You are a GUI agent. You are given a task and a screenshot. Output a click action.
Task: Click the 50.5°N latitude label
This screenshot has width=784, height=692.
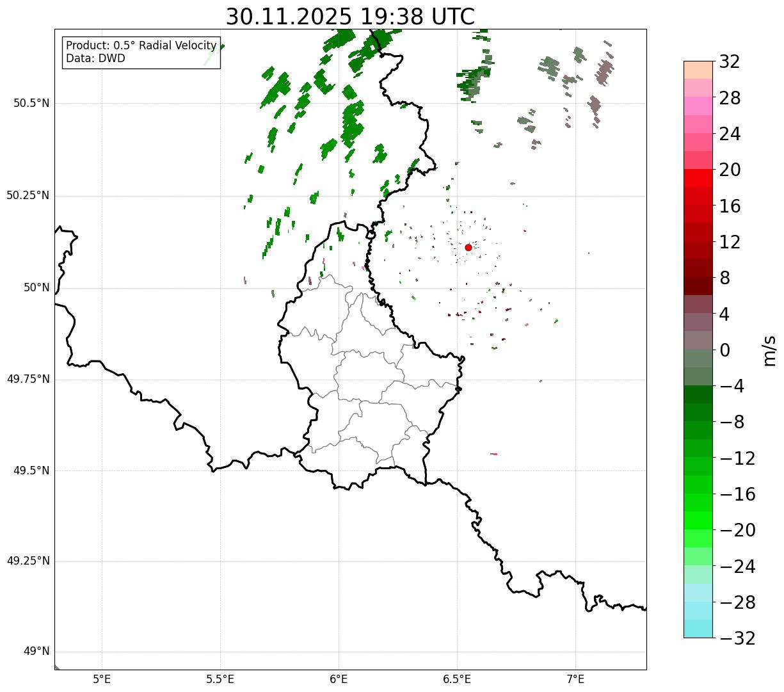pyautogui.click(x=31, y=104)
